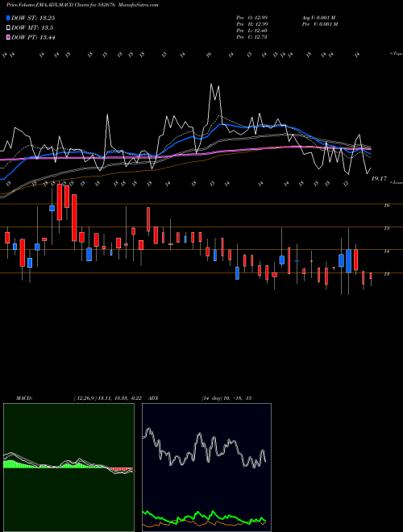Image resolution: width=403 pixels, height=532 pixels.
Task: Select the 'DOW MT: 13.5' legend text
Action: (x=32, y=28)
